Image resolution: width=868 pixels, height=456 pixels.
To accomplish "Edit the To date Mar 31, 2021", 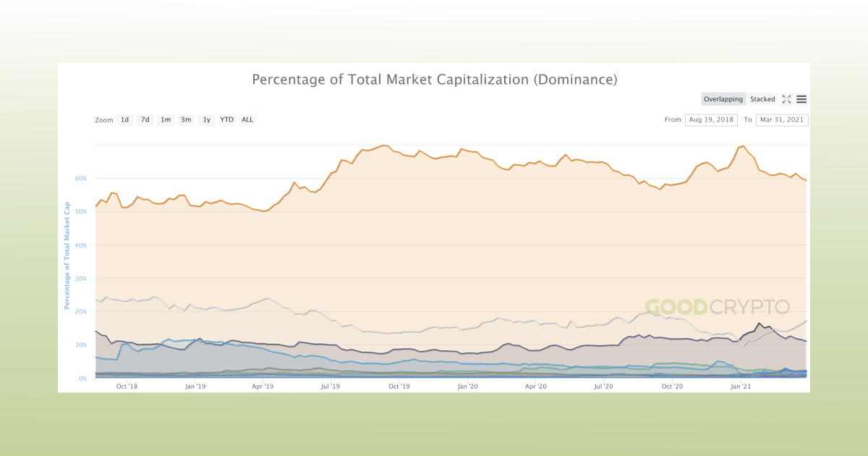I will pos(782,119).
